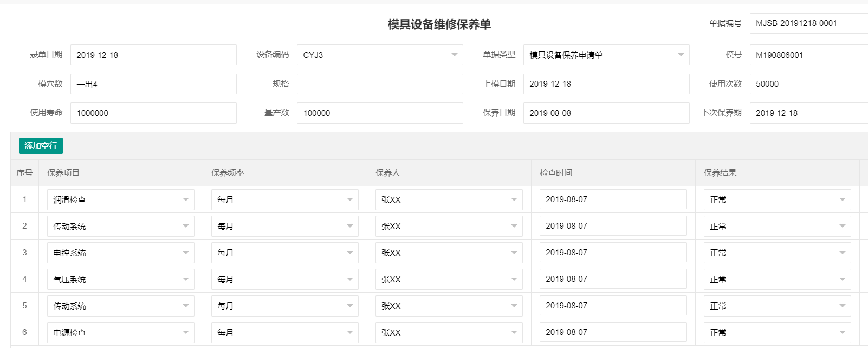
Task: Click the 使用寿命 input field
Action: pyautogui.click(x=153, y=113)
